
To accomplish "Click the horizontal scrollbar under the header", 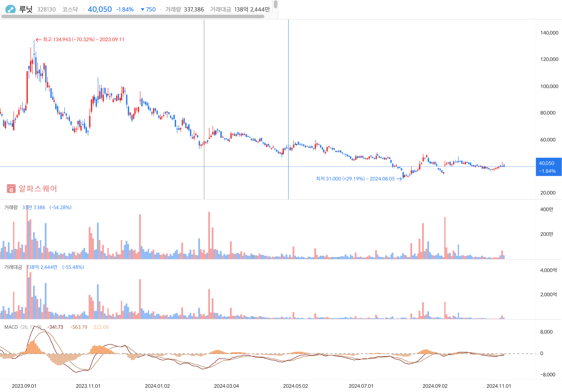I will 133,17.
